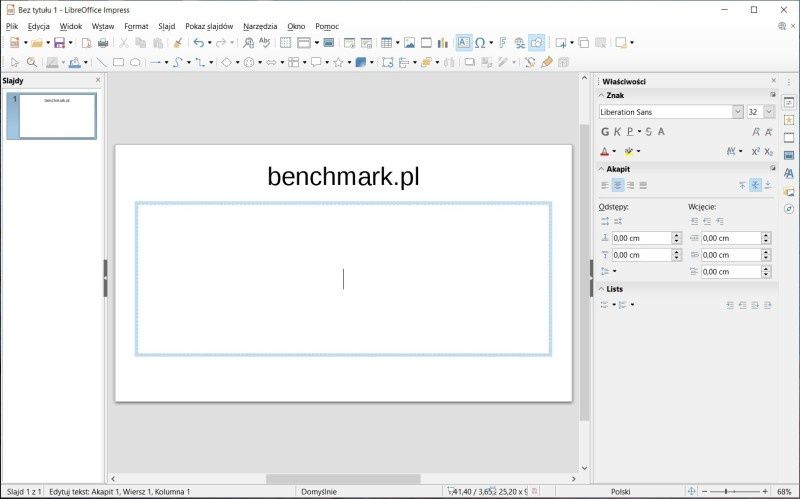Click the New slide icon
800x499 pixels.
click(x=560, y=43)
